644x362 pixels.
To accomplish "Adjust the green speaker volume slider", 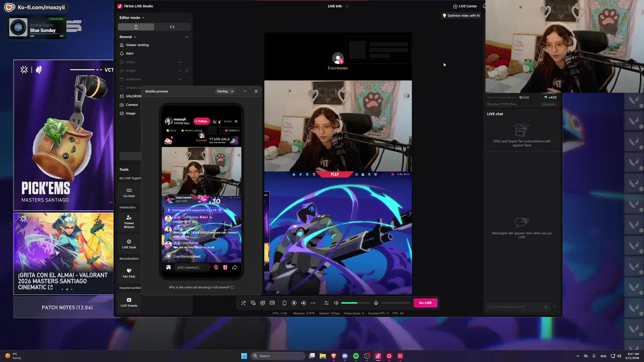I will (x=355, y=303).
